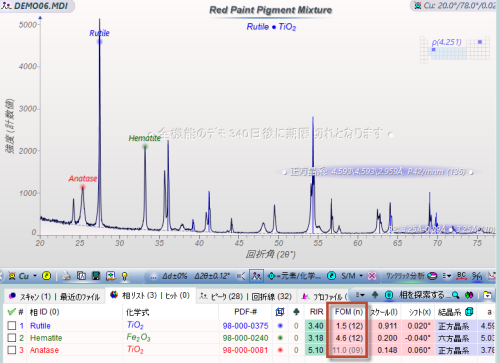The width and height of the screenshot is (500, 363).
Task: Click the periodic table thumbnail ρ(4.251)
Action: click(455, 49)
